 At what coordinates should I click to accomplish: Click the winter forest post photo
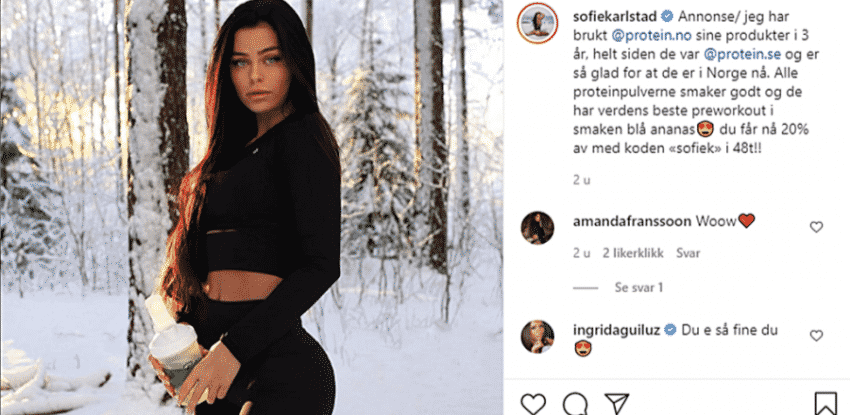(x=252, y=208)
